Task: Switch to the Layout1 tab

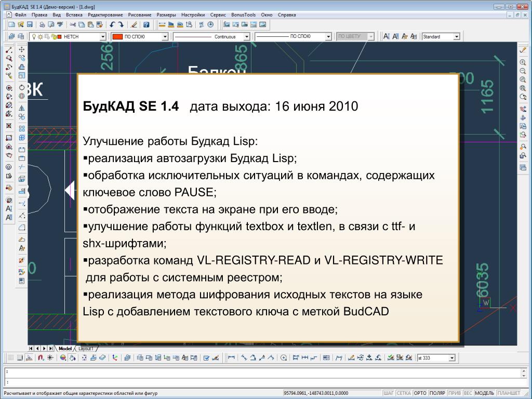Action: click(86, 349)
